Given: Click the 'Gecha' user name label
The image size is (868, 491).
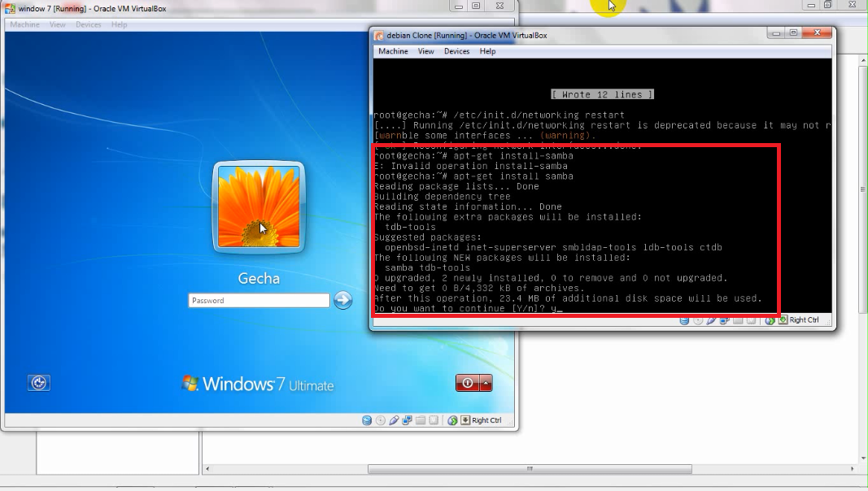Looking at the screenshot, I should point(259,278).
